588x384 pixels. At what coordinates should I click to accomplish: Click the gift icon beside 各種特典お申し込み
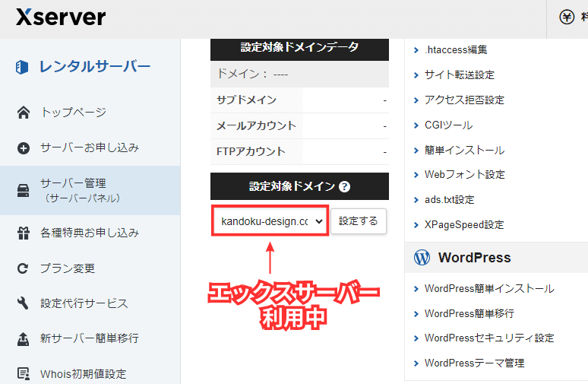click(24, 233)
